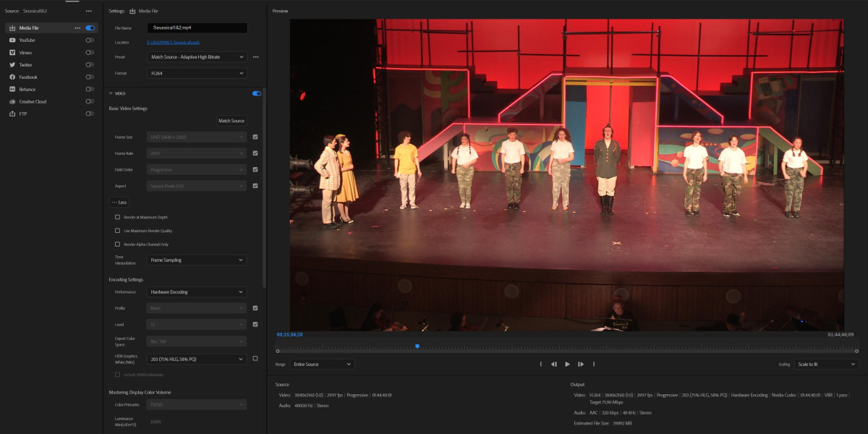Select Behance destination label

point(27,90)
